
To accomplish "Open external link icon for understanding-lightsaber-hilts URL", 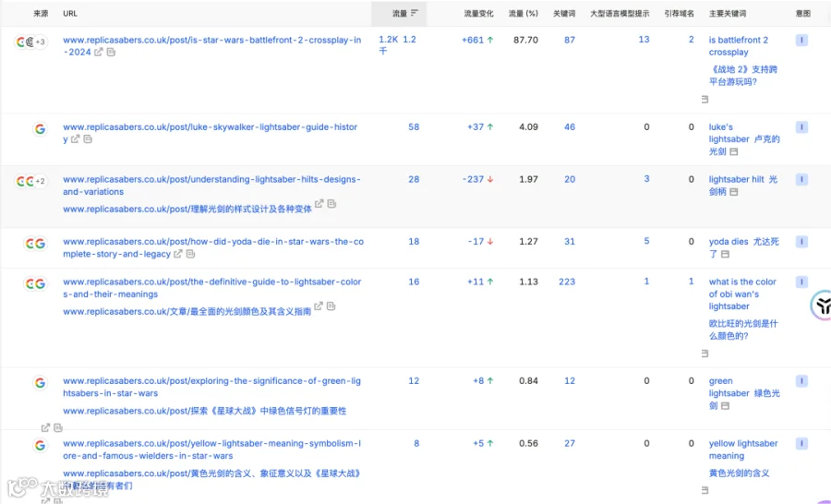I will (319, 203).
